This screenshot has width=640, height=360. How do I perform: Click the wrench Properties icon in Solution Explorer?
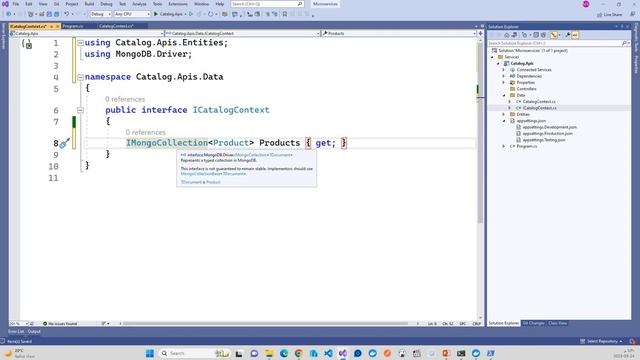[568, 35]
